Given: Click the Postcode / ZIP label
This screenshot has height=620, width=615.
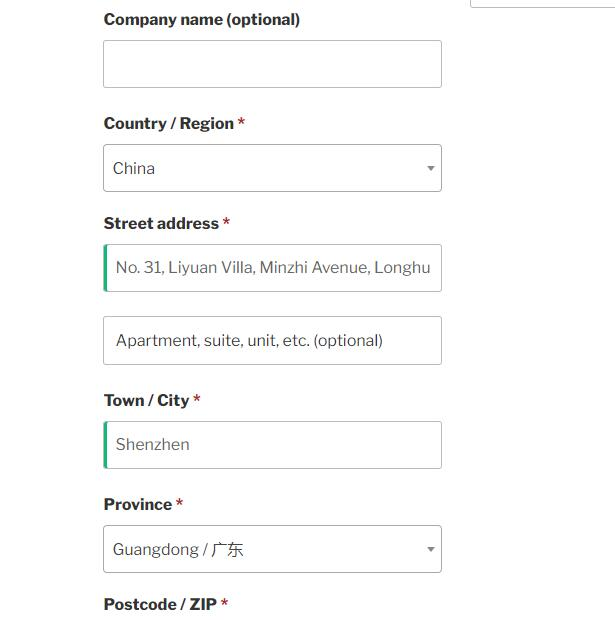Looking at the screenshot, I should [x=160, y=604].
